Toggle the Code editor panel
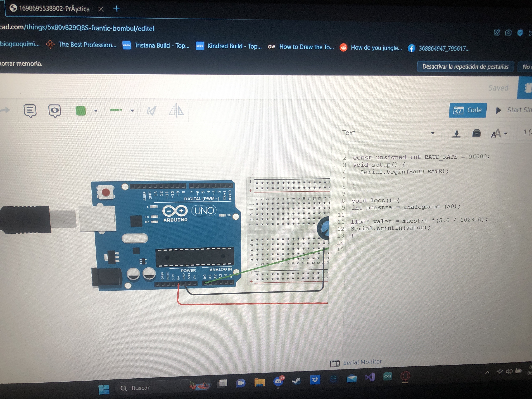Screen dimensions: 532x399 tap(467, 110)
